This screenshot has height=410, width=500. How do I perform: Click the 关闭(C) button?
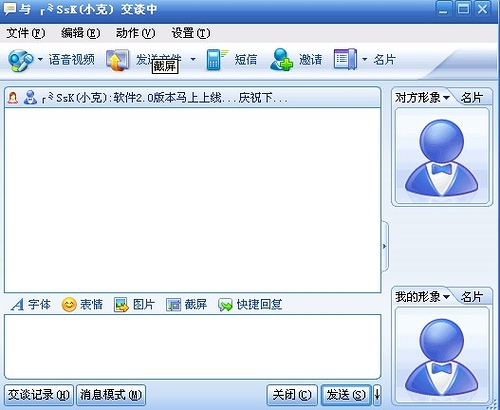pos(292,395)
